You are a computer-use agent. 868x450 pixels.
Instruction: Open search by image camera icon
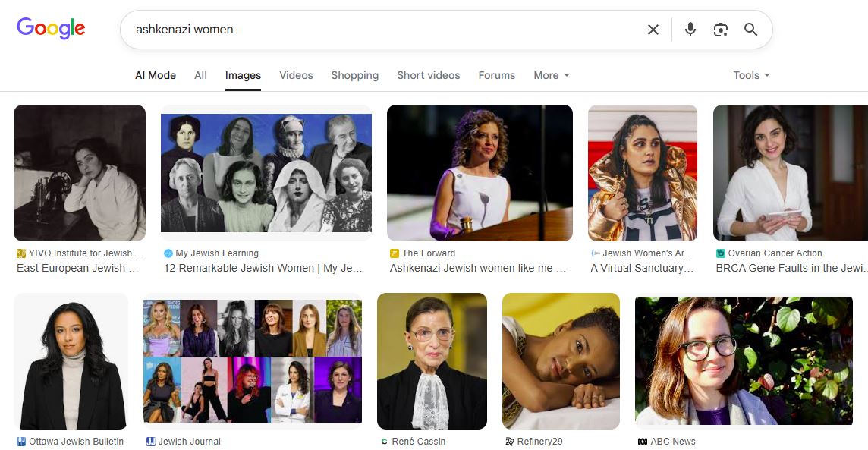(x=721, y=30)
